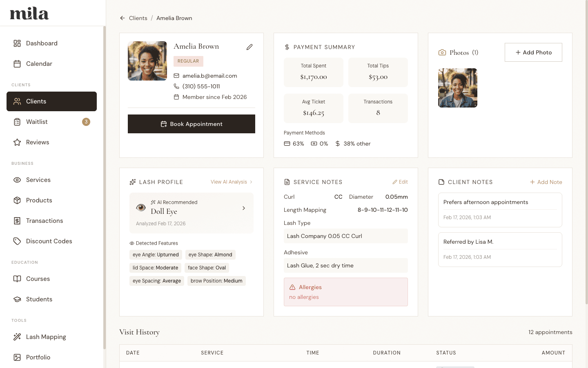Screen dimensions: 588x368
Task: Open Amelia's photo thumbnail in the Photos panel
Action: tap(457, 88)
